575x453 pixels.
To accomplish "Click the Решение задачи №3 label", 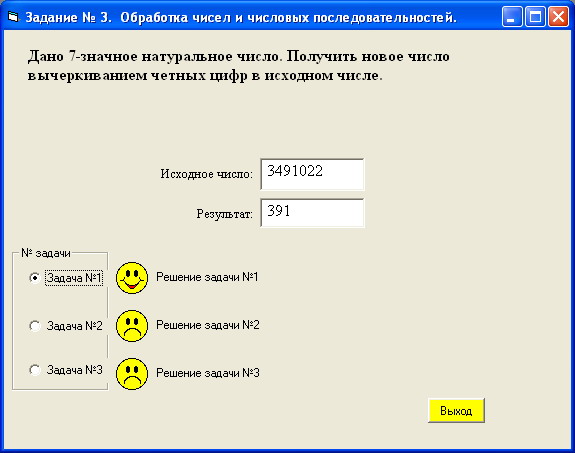I will click(x=208, y=373).
